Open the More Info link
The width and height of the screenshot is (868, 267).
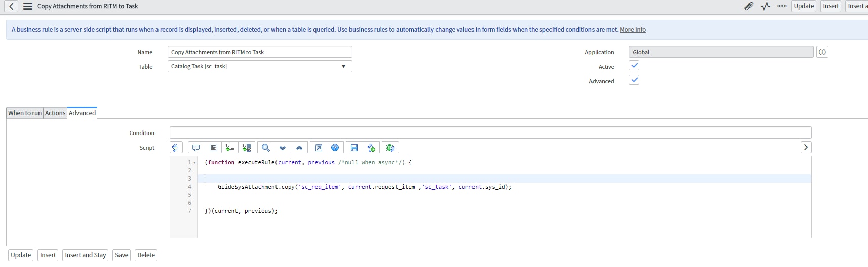633,30
